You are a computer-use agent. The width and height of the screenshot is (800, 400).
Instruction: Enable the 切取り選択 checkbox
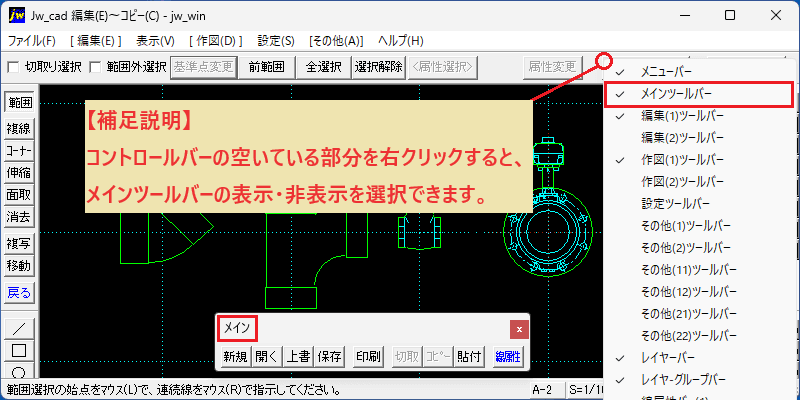(x=14, y=67)
